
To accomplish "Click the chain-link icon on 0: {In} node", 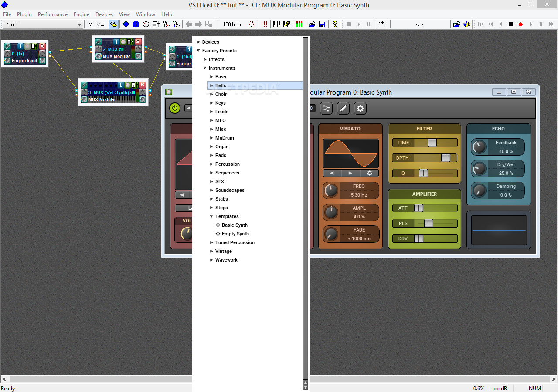I will click(x=7, y=46).
